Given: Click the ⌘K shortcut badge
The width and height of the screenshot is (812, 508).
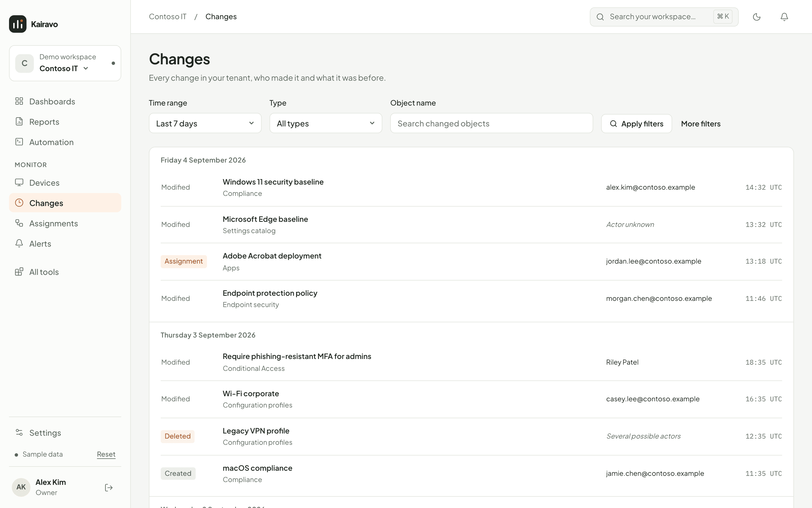Looking at the screenshot, I should 723,16.
